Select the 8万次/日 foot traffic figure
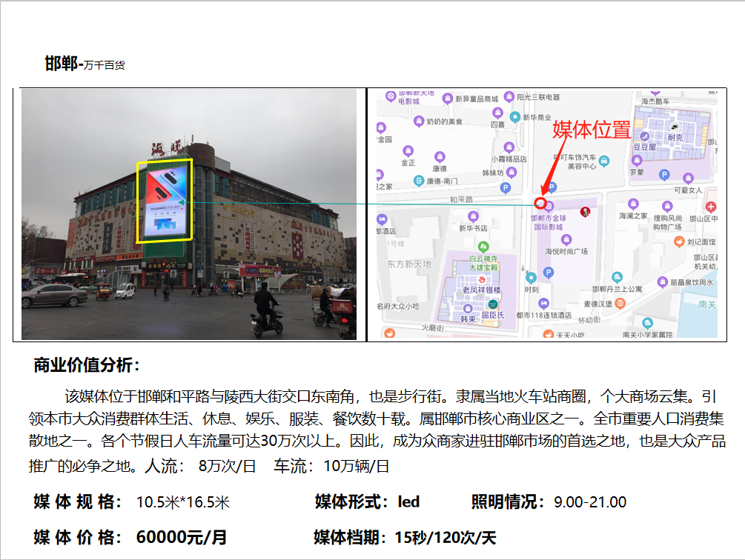 tap(227, 466)
